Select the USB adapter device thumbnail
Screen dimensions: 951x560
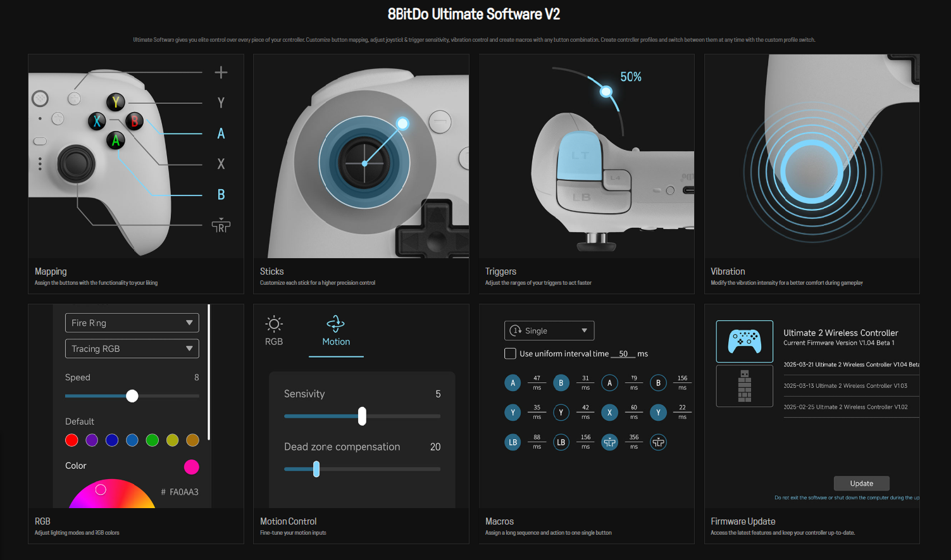click(745, 386)
